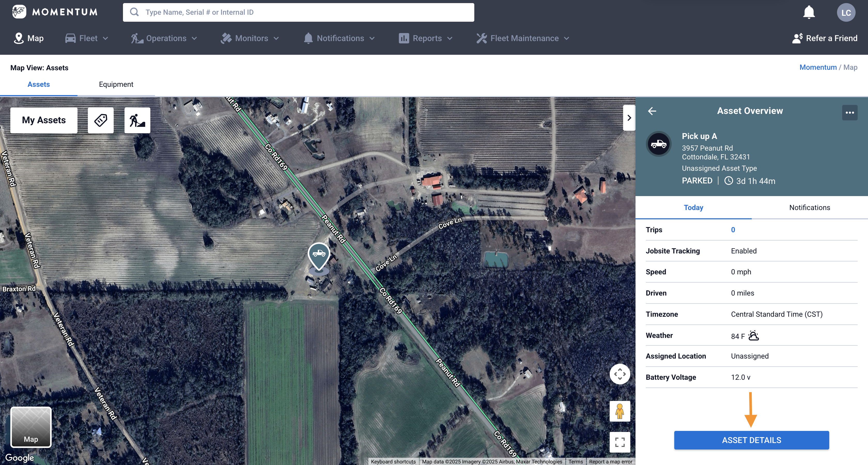The width and height of the screenshot is (868, 465).
Task: Open the three-dot more options menu
Action: [x=849, y=112]
